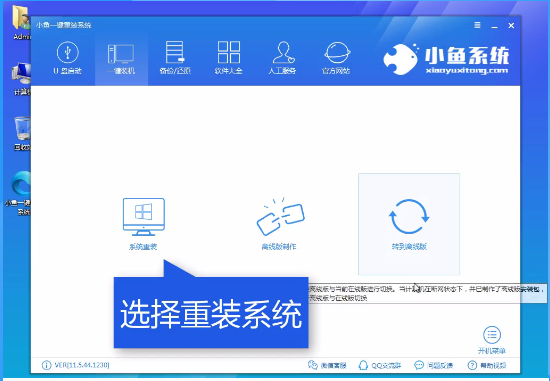This screenshot has height=381, width=550.
Task: Open the QQ交流群 link
Action: click(x=380, y=365)
